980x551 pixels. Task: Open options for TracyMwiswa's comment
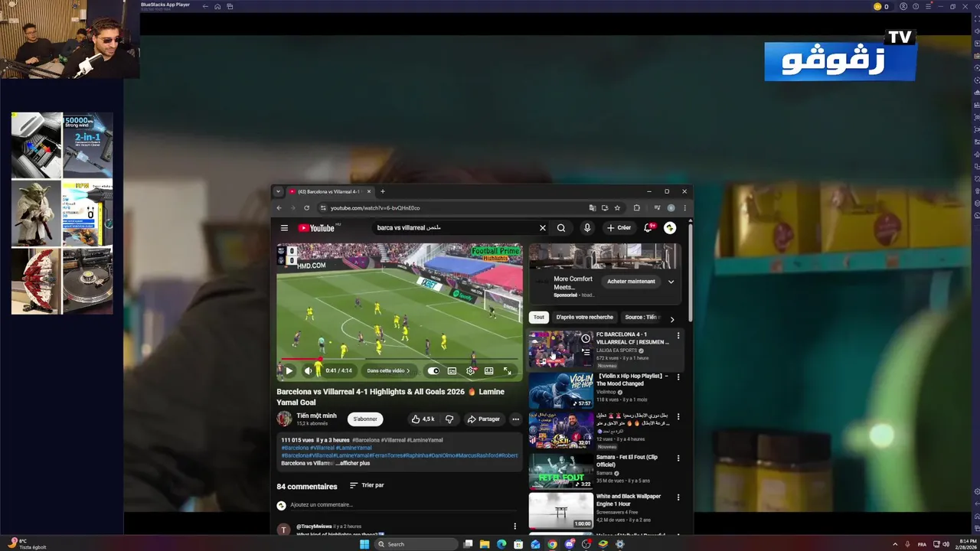pyautogui.click(x=514, y=527)
